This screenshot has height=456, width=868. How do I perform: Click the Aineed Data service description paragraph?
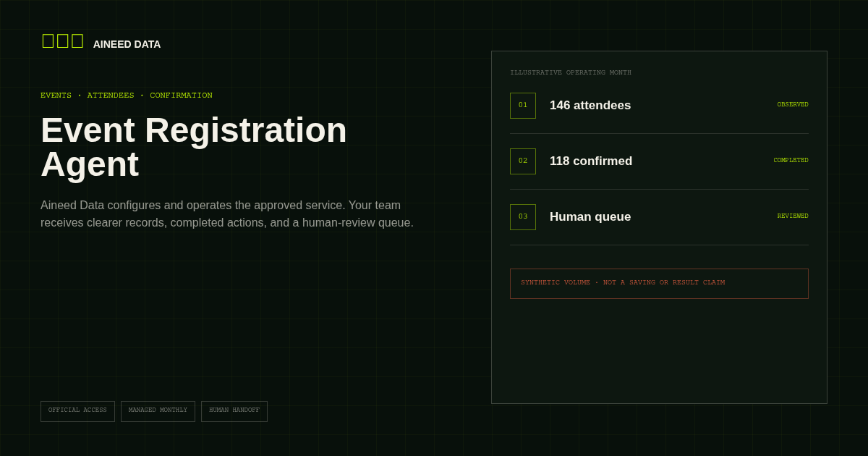click(x=227, y=214)
